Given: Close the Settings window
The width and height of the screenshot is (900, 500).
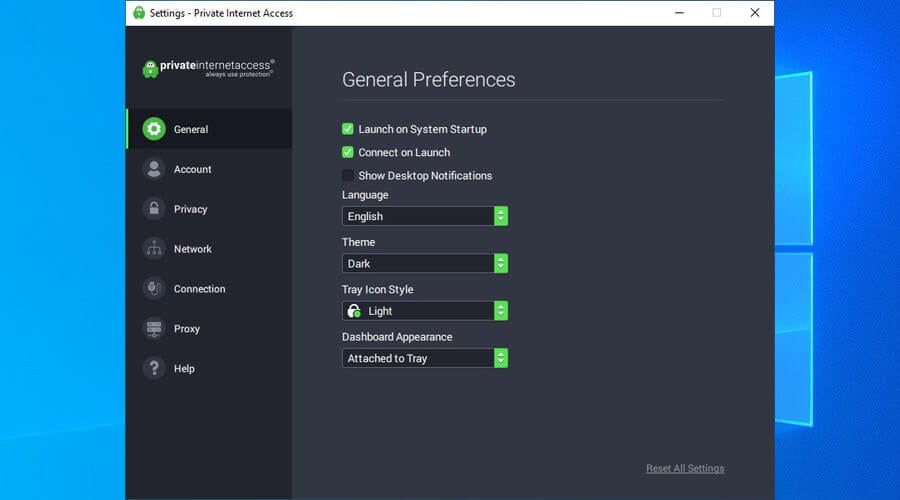Looking at the screenshot, I should [x=755, y=13].
